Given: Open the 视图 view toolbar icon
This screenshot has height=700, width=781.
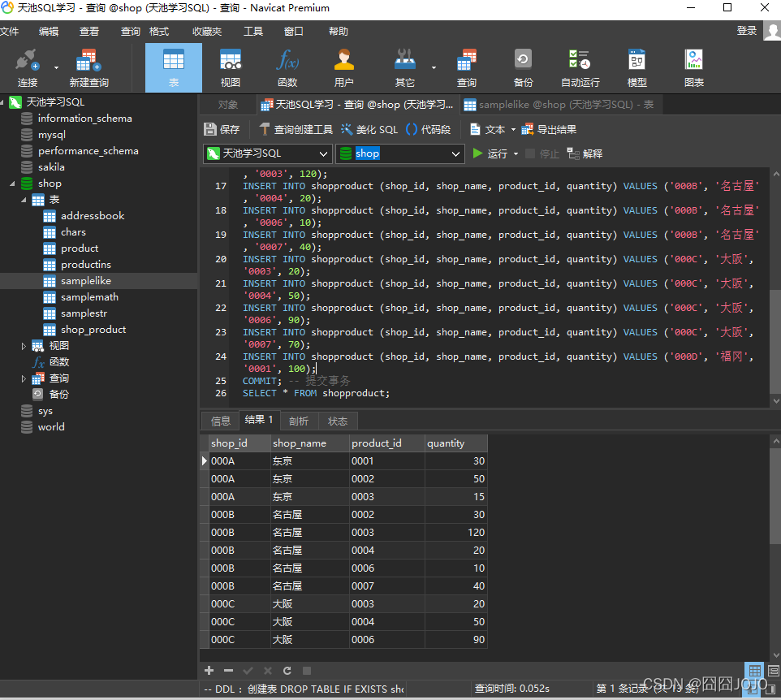Looking at the screenshot, I should tap(230, 67).
